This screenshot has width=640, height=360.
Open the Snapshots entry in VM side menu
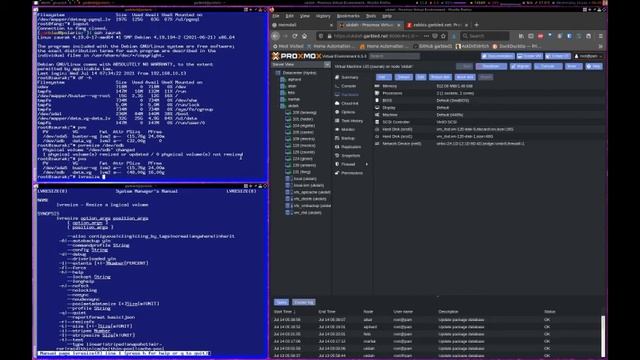348,156
